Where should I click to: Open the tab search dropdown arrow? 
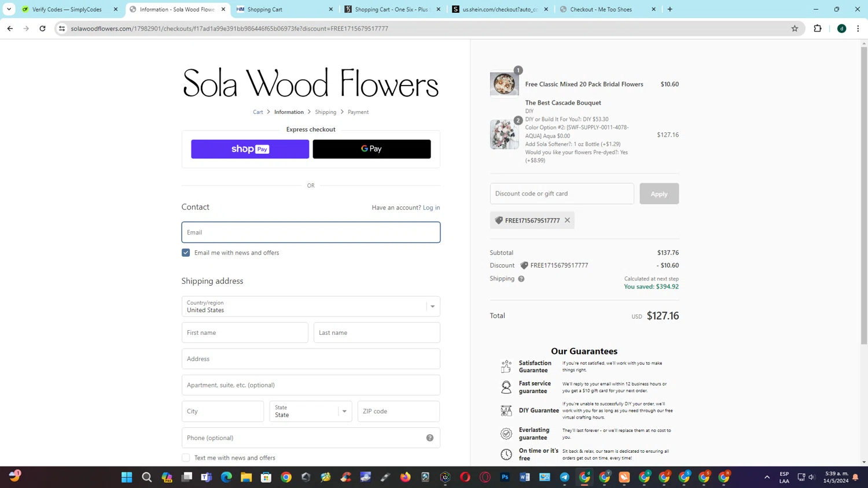coord(9,9)
